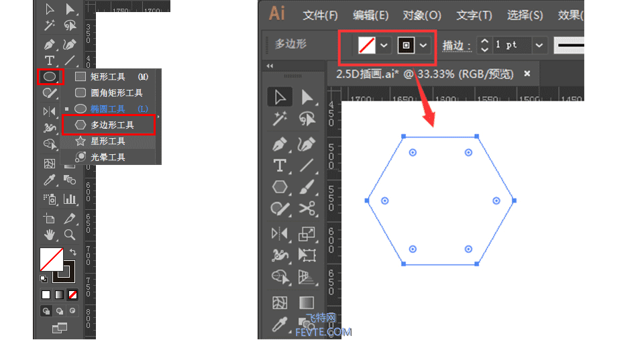
Task: Click the stroke weight stepper arrows
Action: point(484,45)
